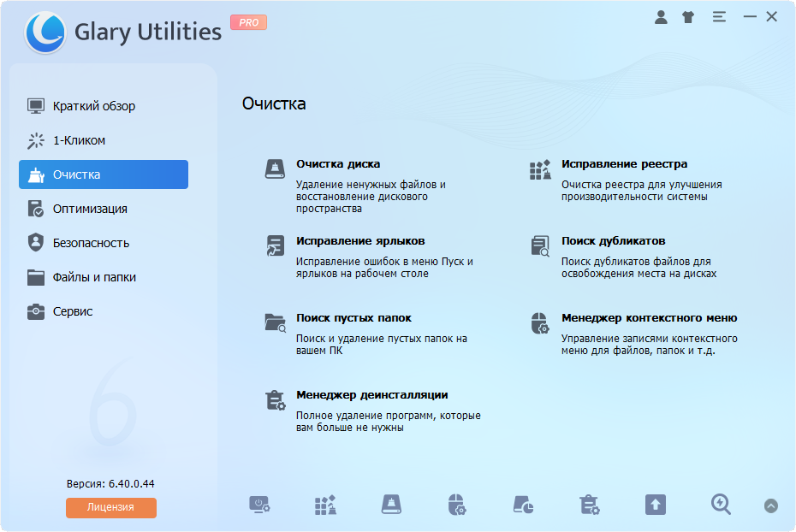This screenshot has height=532, width=796.
Task: Open the user account icon in title bar
Action: click(661, 16)
